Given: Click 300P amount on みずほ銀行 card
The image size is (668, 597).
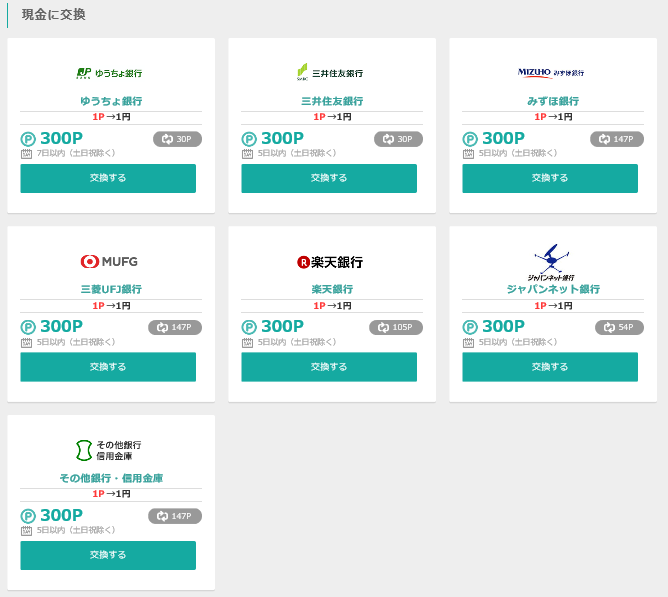Looking at the screenshot, I should coord(503,138).
